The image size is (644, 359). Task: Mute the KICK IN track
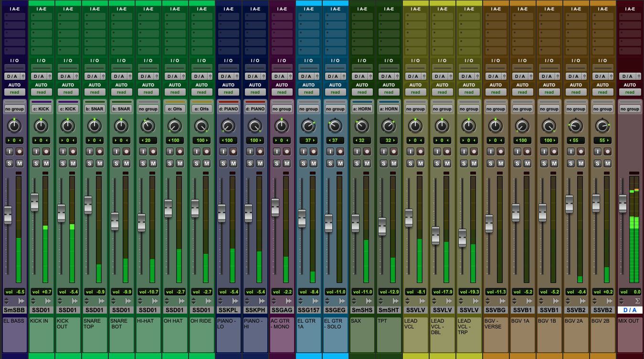pos(46,163)
